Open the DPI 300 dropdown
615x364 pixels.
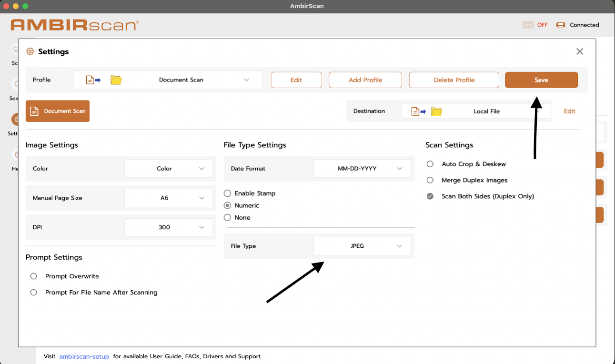tap(169, 227)
